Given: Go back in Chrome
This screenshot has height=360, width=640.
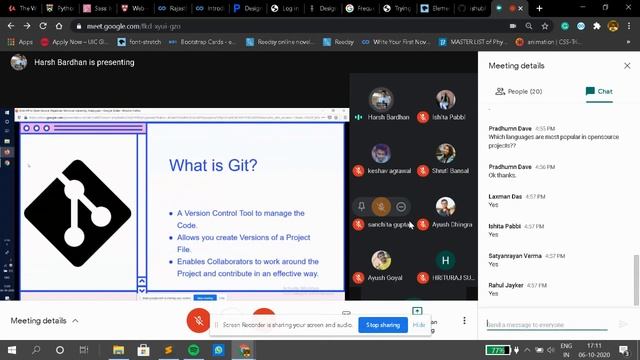Looking at the screenshot, I should coord(11,26).
